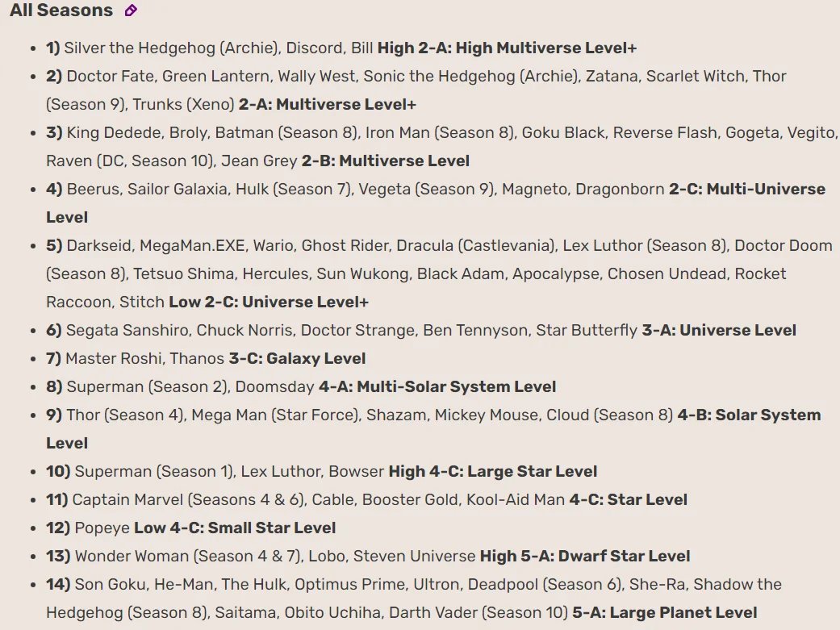This screenshot has height=630, width=840.
Task: Click "2-A: Multiverse Level+" tier label
Action: (x=328, y=104)
